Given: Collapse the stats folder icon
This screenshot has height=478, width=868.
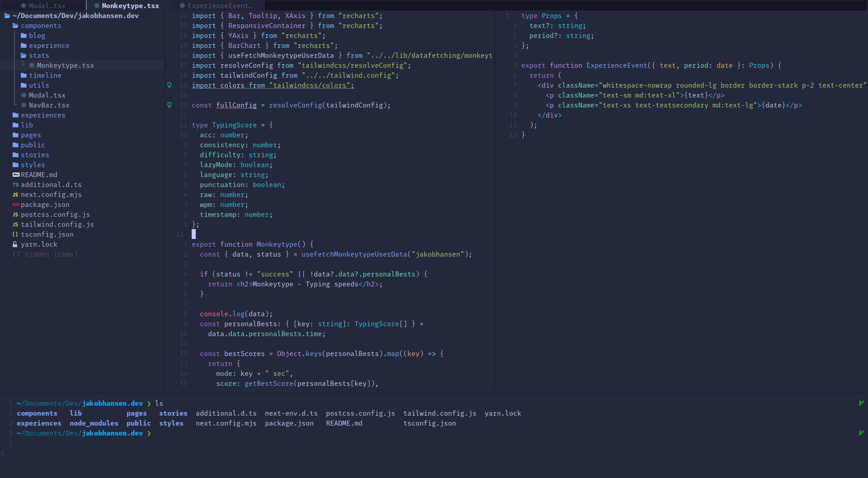Looking at the screenshot, I should 24,56.
